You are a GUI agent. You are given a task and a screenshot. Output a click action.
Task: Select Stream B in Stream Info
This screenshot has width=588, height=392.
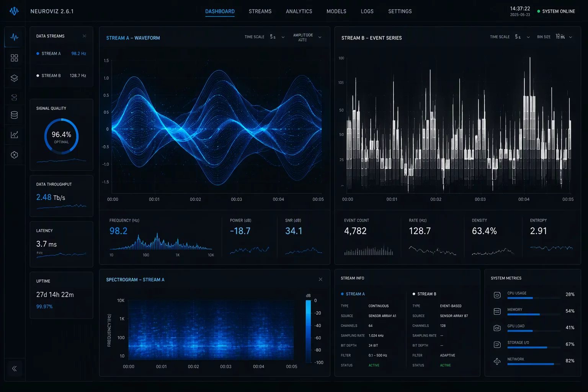pyautogui.click(x=424, y=294)
